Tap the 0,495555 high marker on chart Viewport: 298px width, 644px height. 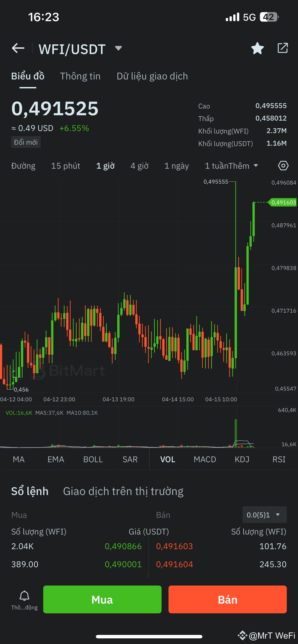216,182
